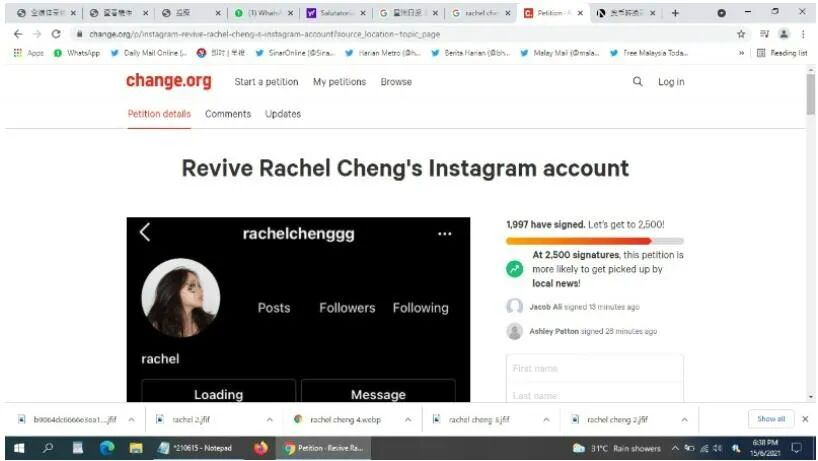Focus the Last name field
The image size is (818, 461).
pos(594,394)
